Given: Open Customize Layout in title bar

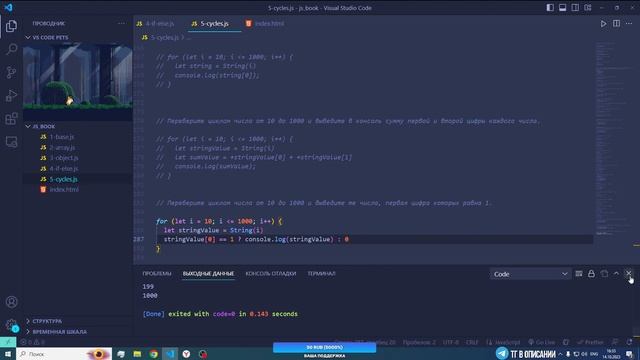Looking at the screenshot, I should [588, 8].
